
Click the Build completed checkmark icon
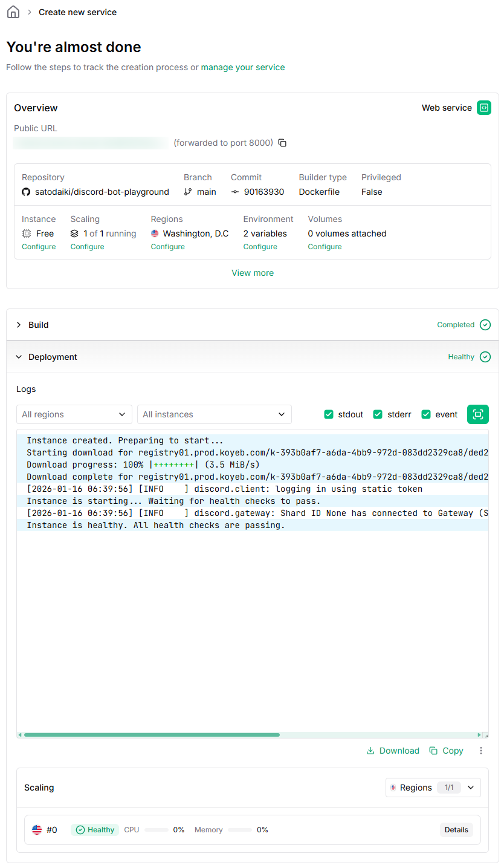pyautogui.click(x=485, y=325)
